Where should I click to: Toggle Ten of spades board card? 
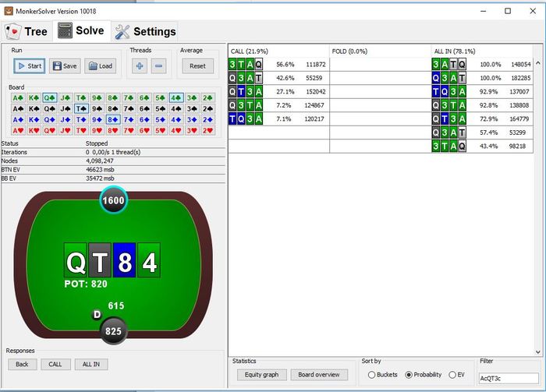[x=81, y=109]
